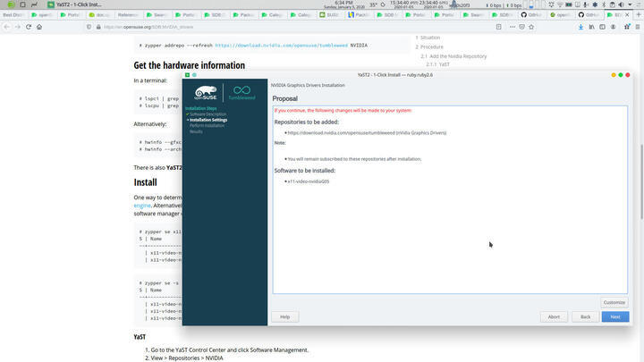
Task: Click the YaST bold subheading on wiki page
Action: click(x=140, y=337)
